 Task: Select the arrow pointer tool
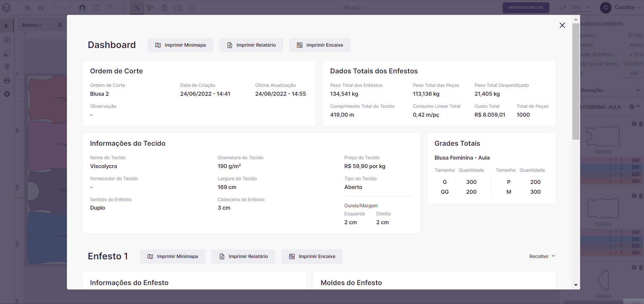tap(7, 26)
